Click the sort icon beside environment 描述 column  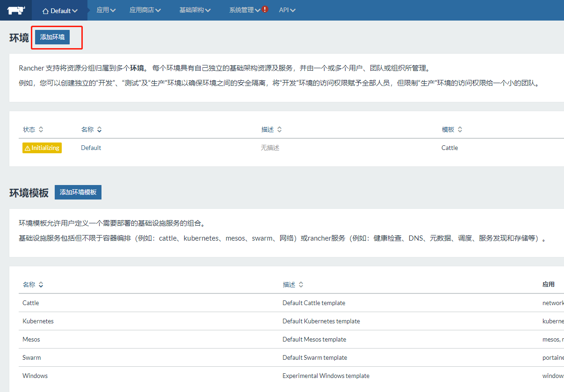click(279, 129)
